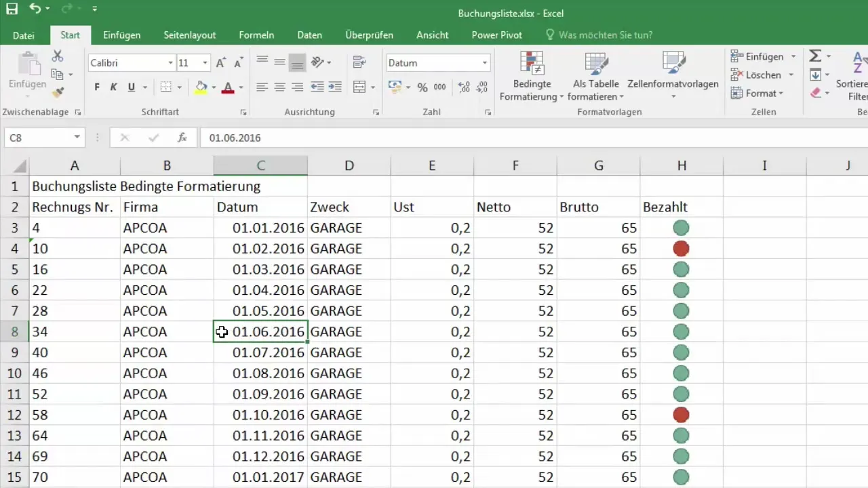Click red Bezahlt circle in row 4

[681, 249]
